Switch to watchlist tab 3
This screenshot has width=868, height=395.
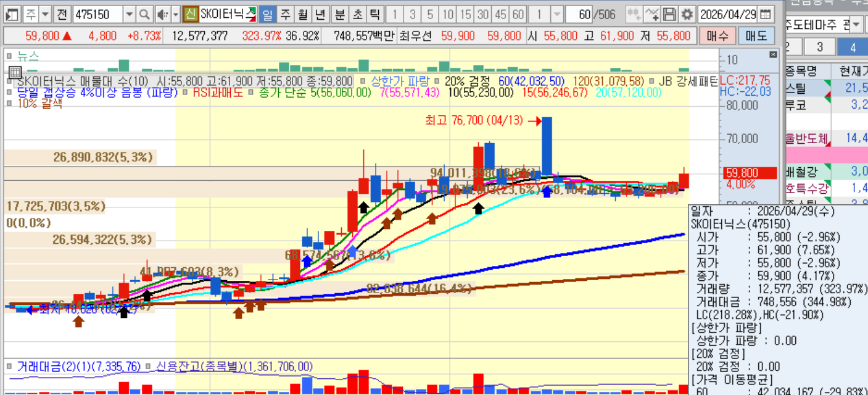coord(819,47)
